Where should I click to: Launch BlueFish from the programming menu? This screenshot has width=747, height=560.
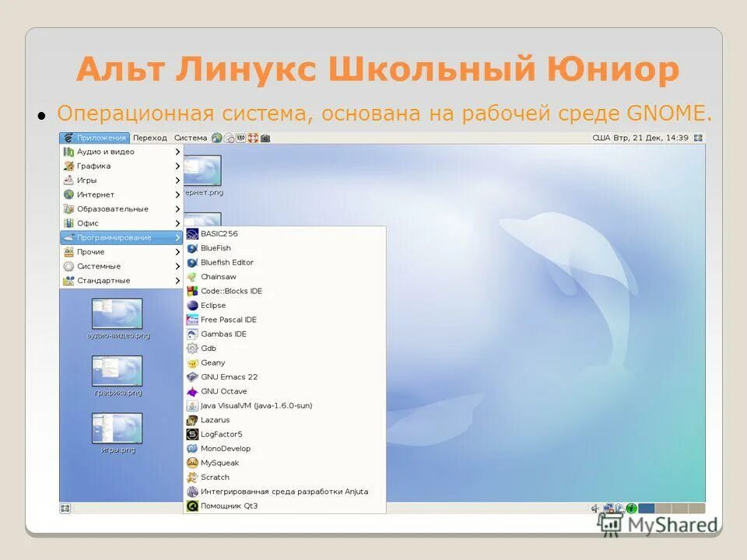pos(285,248)
